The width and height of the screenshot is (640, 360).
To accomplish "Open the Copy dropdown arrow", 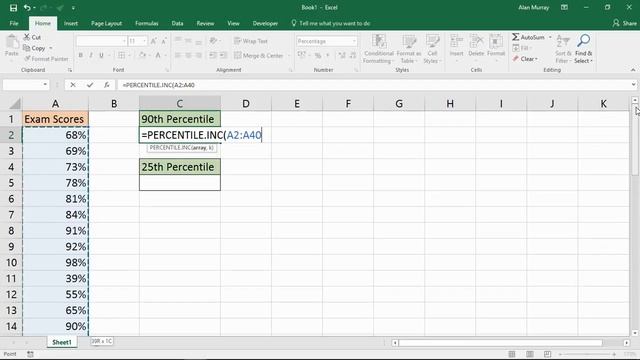I will pos(51,48).
